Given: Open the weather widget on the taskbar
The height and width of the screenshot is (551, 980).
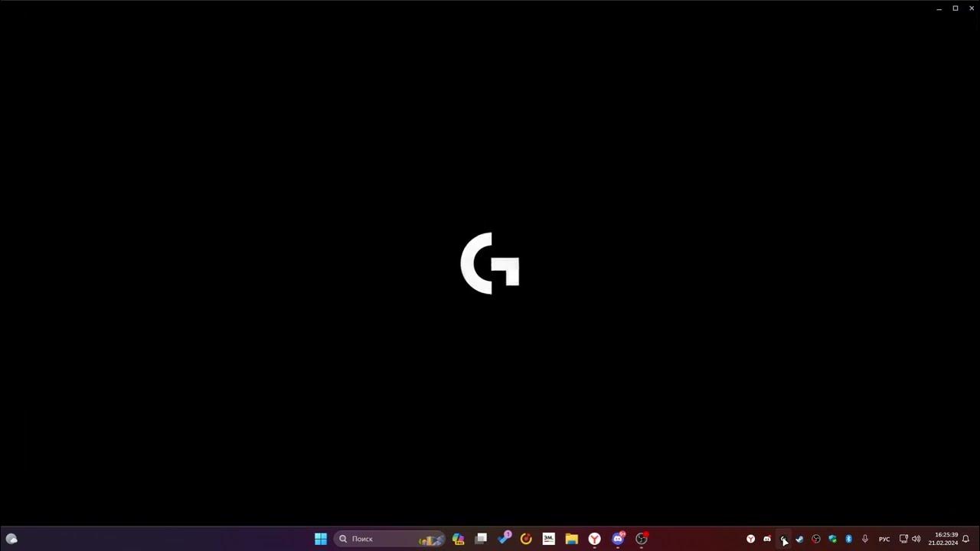Looking at the screenshot, I should pyautogui.click(x=11, y=539).
